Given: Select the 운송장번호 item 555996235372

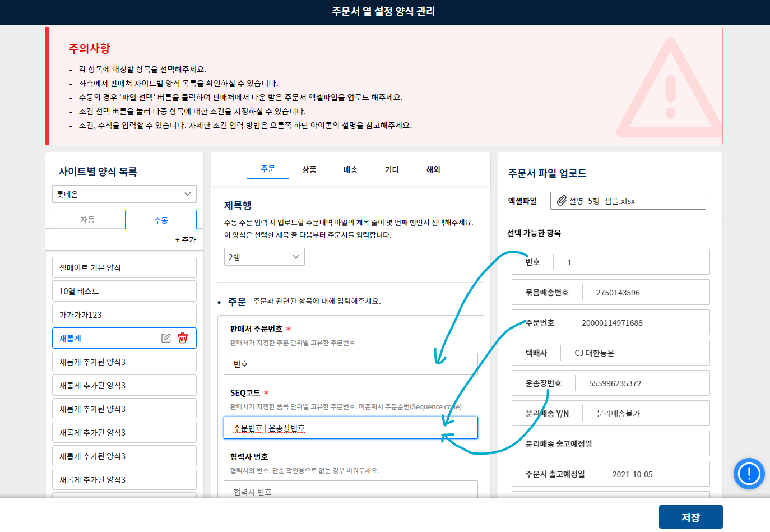Looking at the screenshot, I should point(611,383).
